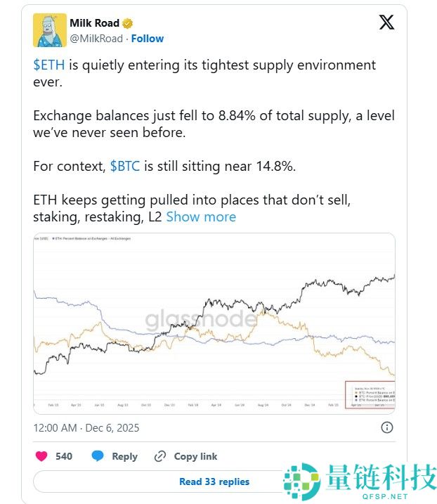Follow the Milk Road account
The width and height of the screenshot is (437, 504).
tap(148, 39)
